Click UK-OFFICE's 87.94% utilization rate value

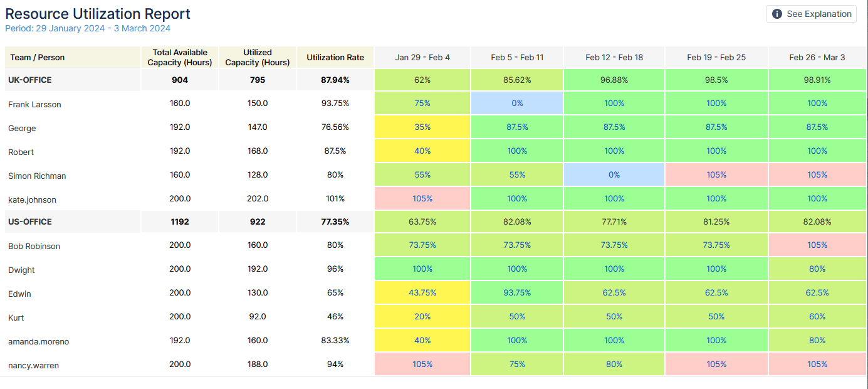pos(335,80)
